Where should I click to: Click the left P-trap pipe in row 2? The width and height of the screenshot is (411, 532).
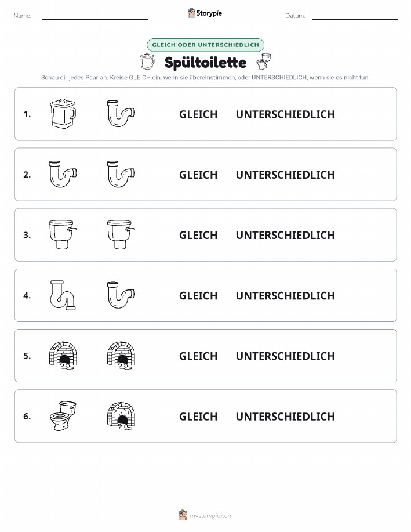point(63,174)
